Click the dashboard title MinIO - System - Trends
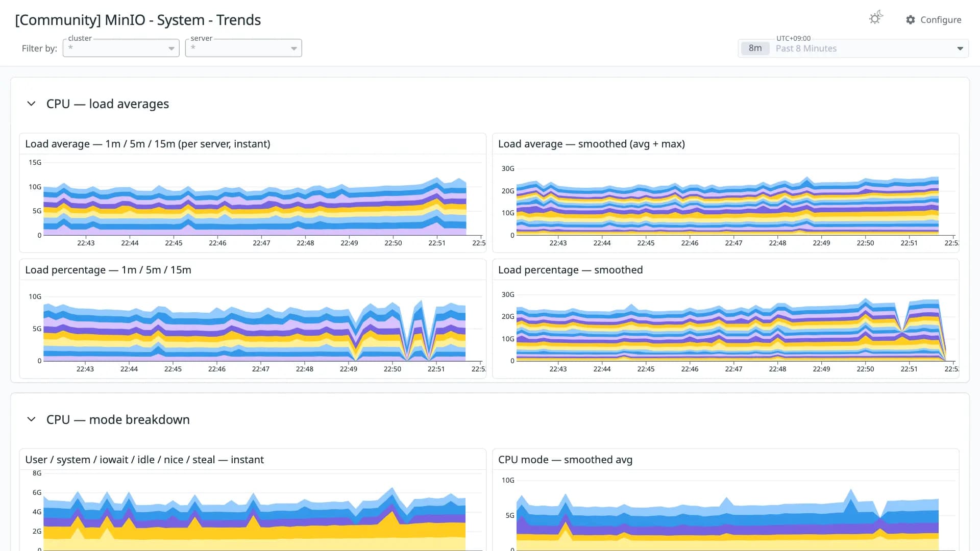 click(x=138, y=20)
